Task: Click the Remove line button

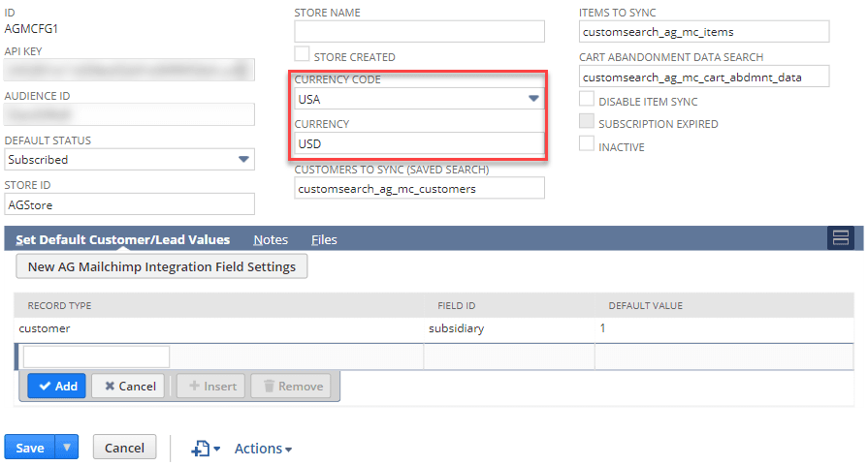Action: [291, 386]
